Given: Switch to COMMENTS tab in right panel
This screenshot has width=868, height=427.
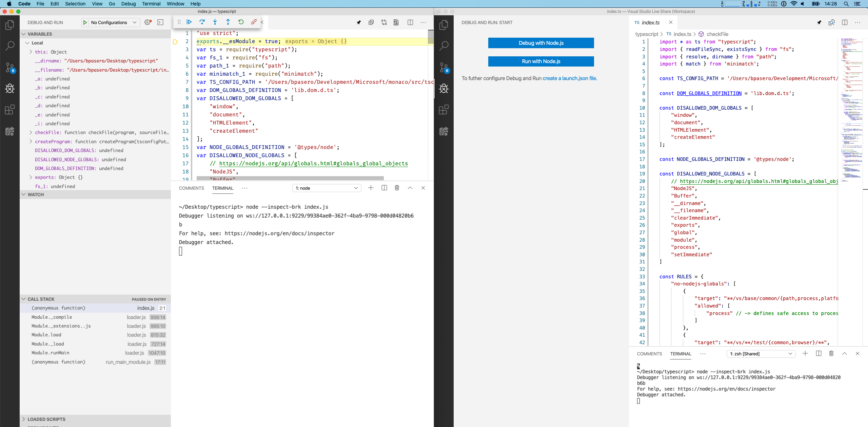Looking at the screenshot, I should pyautogui.click(x=649, y=354).
